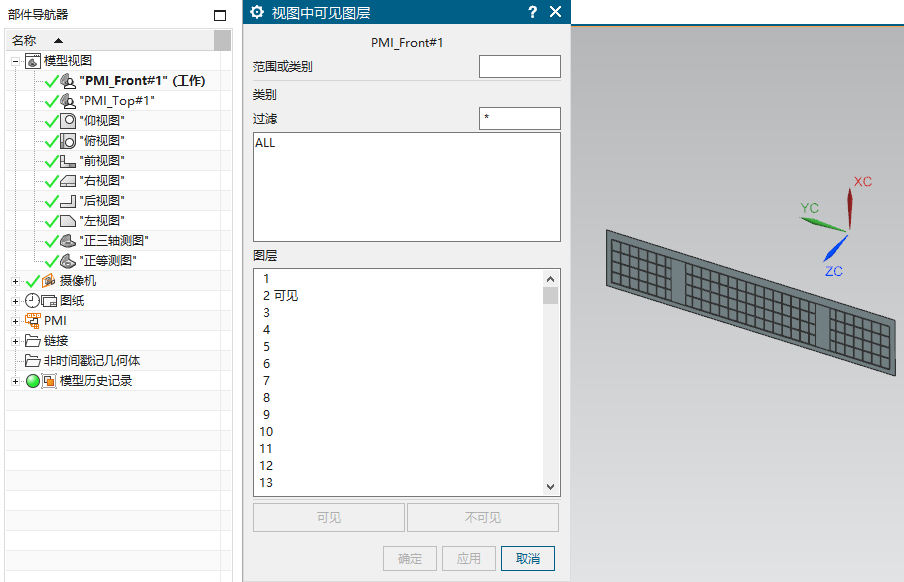Sort by 名称 column header arrow
Image resolution: width=904 pixels, height=582 pixels.
[x=58, y=40]
